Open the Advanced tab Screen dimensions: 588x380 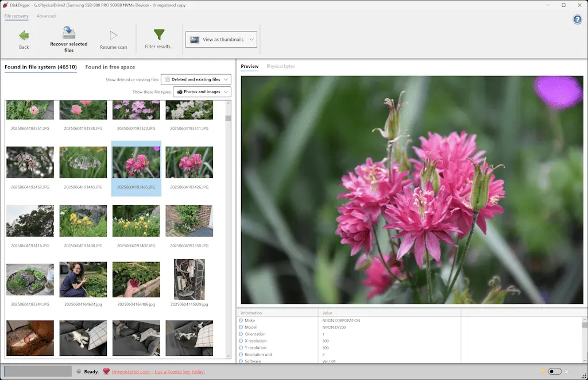click(46, 16)
